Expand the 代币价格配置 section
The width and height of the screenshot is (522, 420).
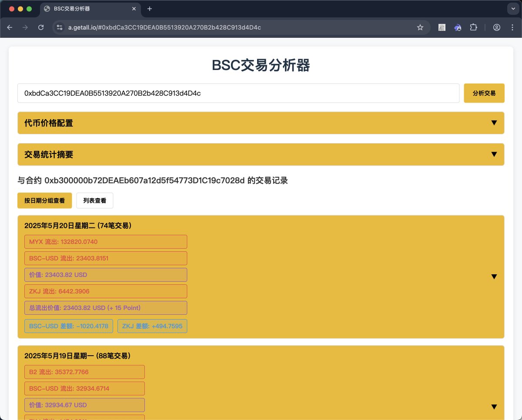pos(261,123)
